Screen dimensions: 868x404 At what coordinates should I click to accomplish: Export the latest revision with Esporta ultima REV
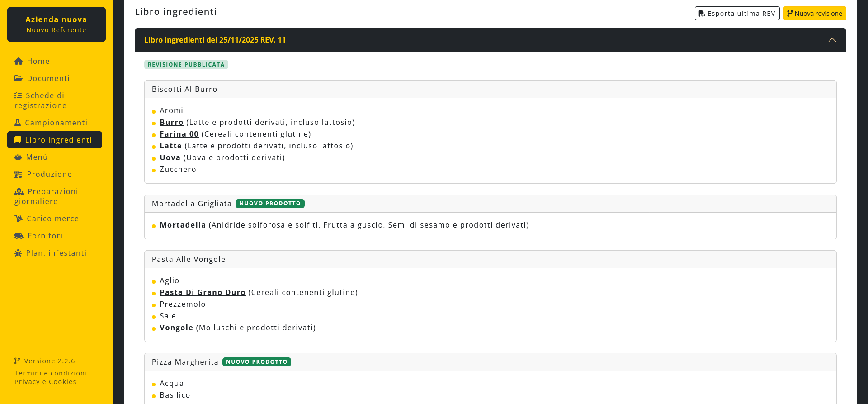(737, 14)
